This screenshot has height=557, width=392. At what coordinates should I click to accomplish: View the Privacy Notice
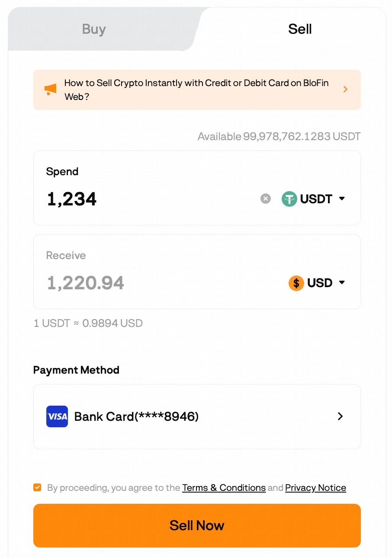click(315, 487)
